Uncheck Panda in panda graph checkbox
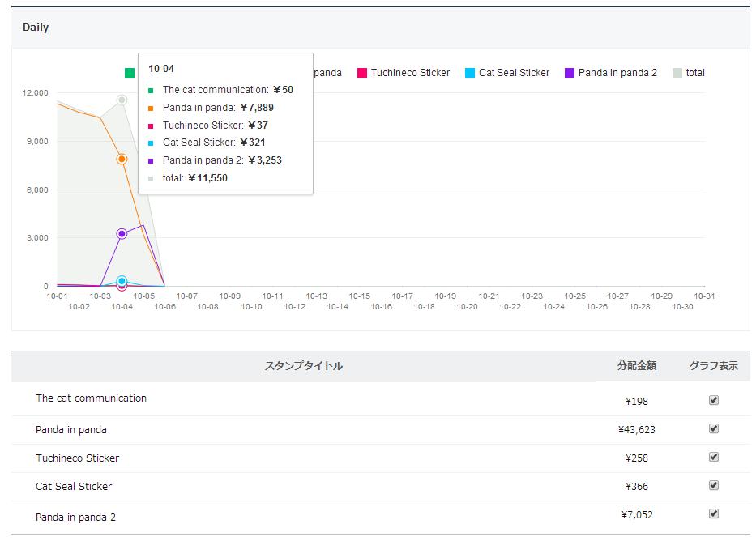Viewport: 756px width, 541px height. tap(714, 428)
